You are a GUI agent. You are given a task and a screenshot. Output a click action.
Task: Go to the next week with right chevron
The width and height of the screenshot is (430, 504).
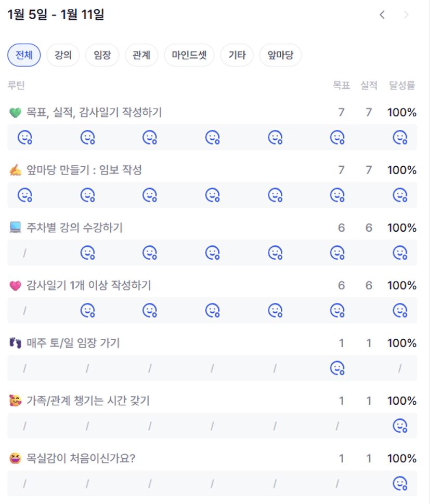click(x=406, y=15)
